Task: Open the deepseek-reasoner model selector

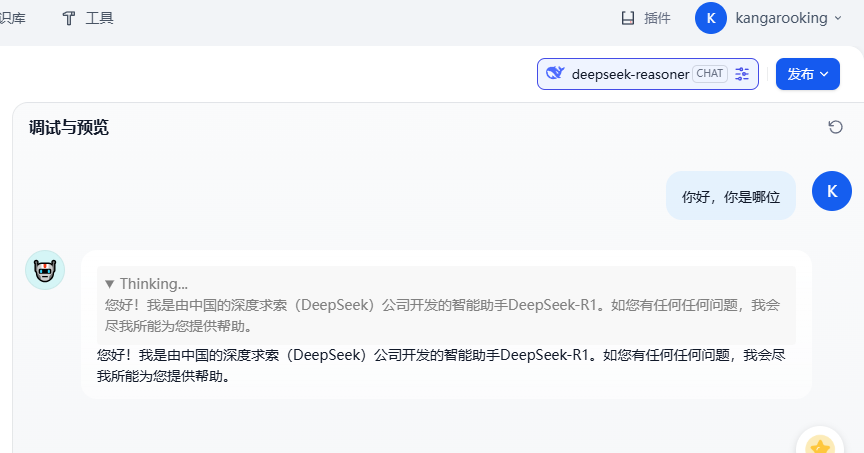Action: pos(647,74)
